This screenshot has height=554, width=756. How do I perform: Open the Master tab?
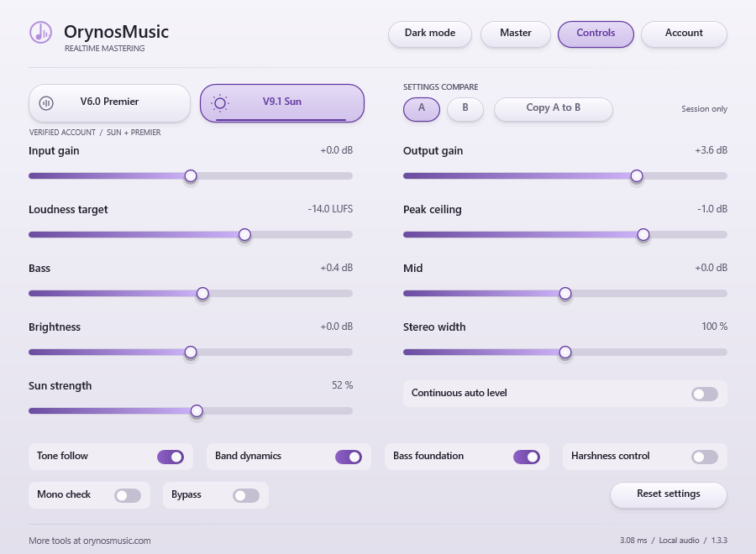click(516, 34)
